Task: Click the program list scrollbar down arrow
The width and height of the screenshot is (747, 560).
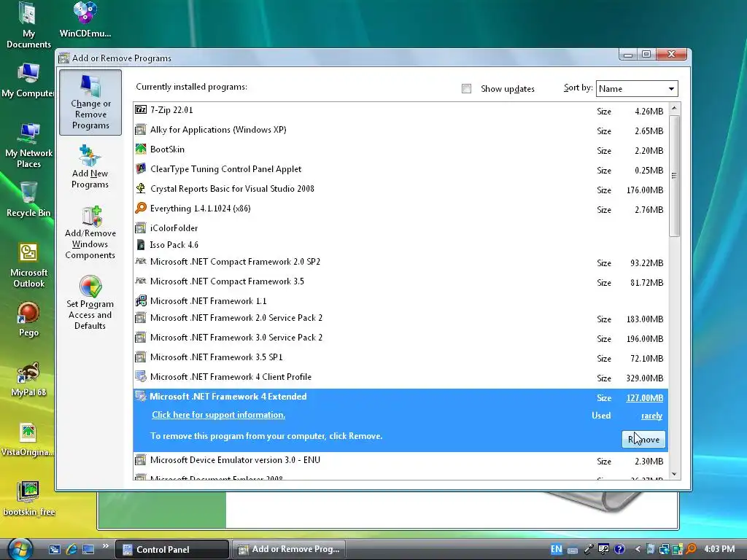Action: point(674,474)
